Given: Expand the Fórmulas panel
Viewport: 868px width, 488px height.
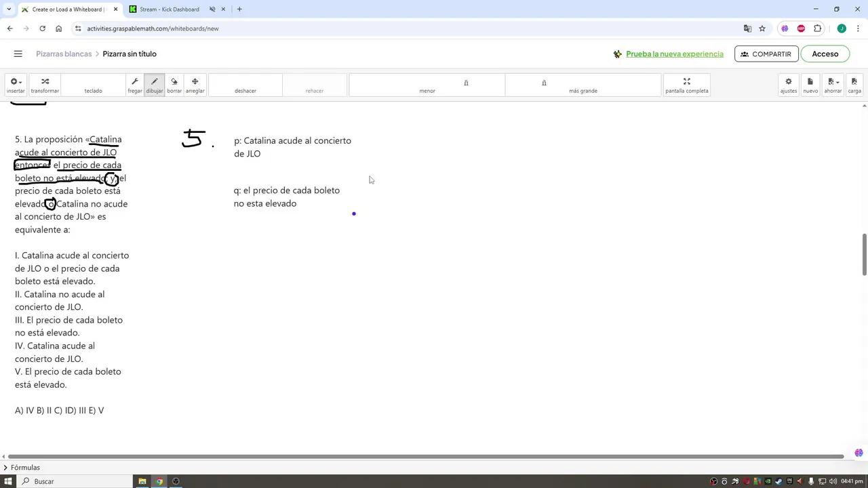Looking at the screenshot, I should coord(22,468).
